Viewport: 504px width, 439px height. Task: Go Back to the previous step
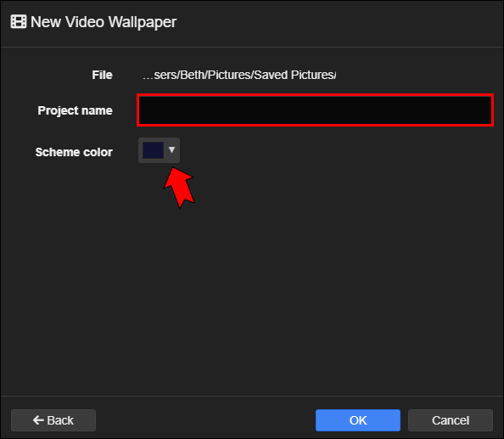click(x=53, y=420)
